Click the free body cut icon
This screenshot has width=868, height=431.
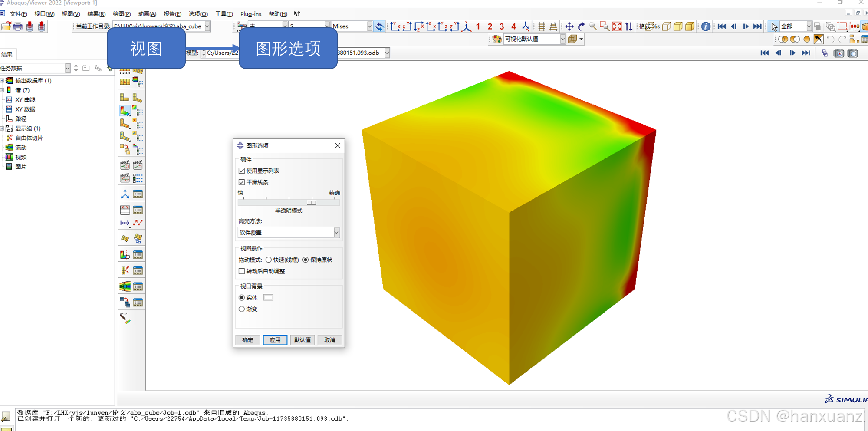tap(125, 270)
